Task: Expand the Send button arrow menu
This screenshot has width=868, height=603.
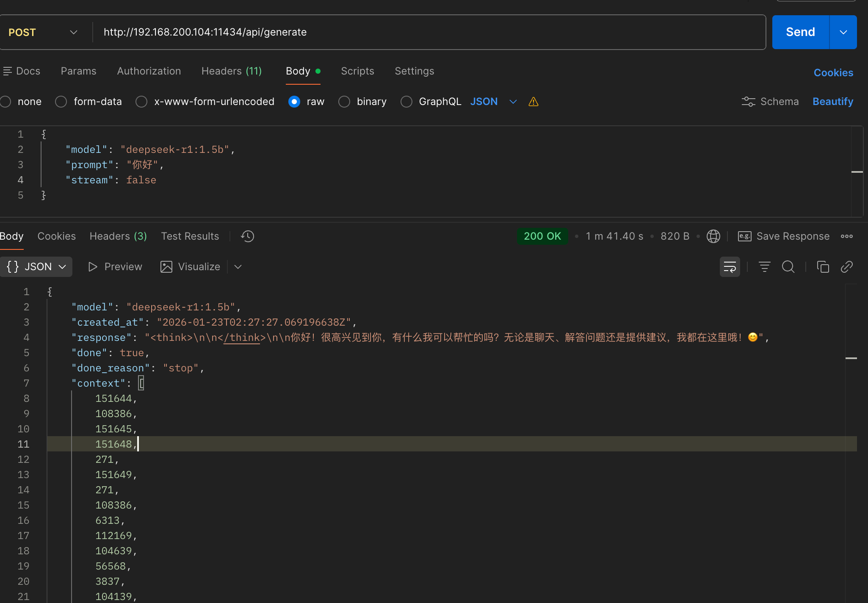Action: pos(843,32)
